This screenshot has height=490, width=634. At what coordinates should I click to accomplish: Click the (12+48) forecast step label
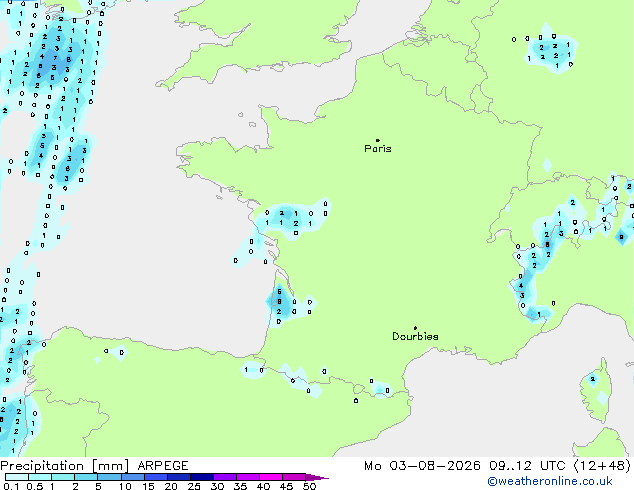tap(602, 466)
